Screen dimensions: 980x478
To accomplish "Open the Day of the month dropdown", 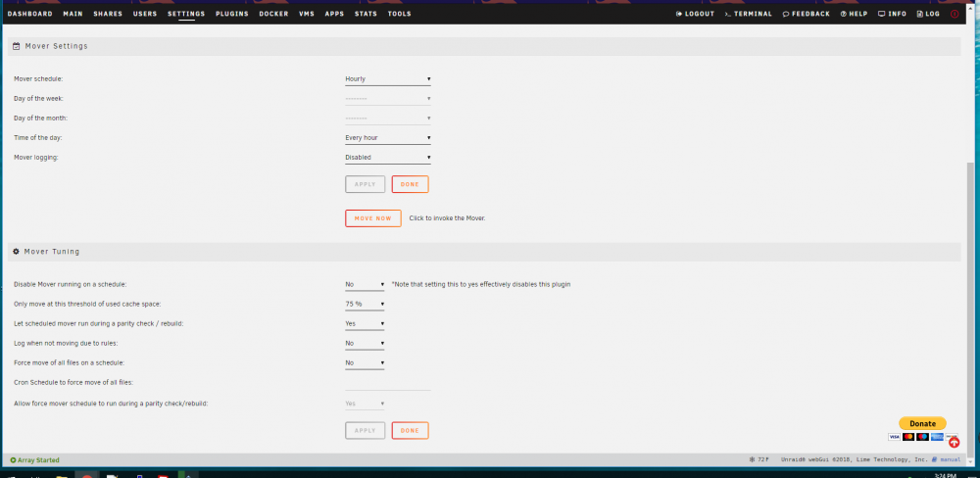I will (x=387, y=119).
